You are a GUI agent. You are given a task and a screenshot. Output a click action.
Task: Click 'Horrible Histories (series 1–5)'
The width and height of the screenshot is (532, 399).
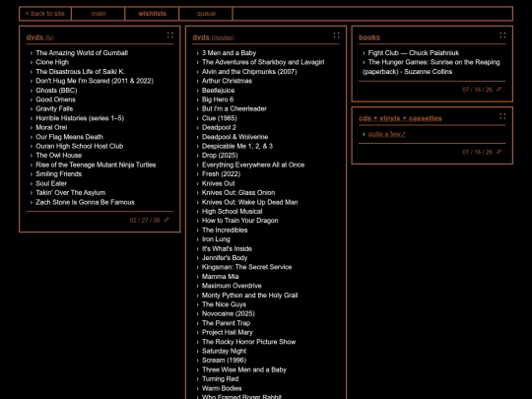[80, 118]
